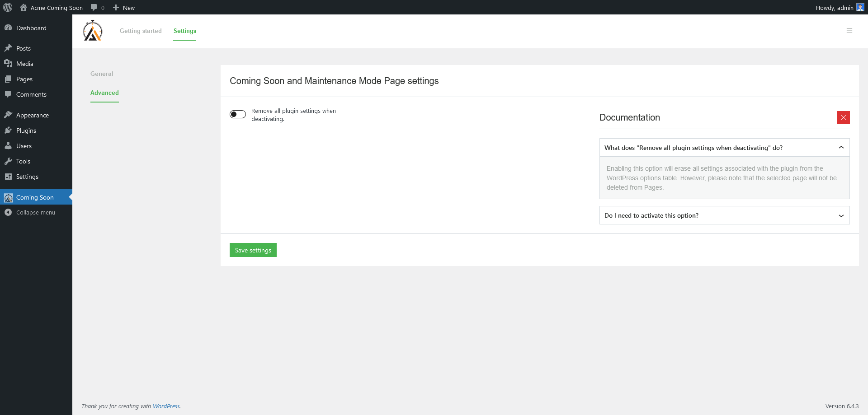
Task: Click the Collapse menu arrow icon
Action: click(8, 212)
